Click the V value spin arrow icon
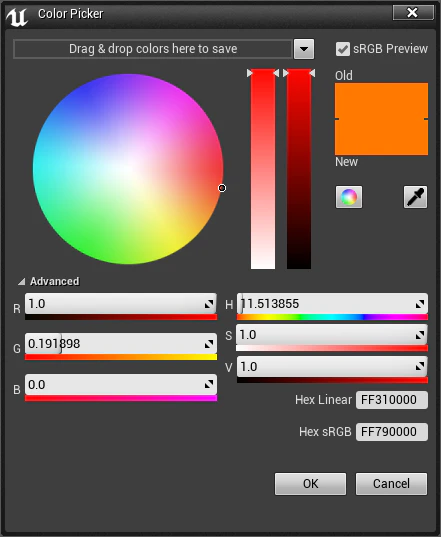441x537 pixels. pos(420,367)
